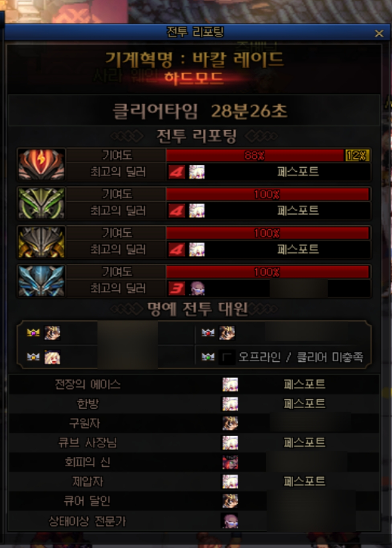Click the red-gem crown icon in honor members
Image resolution: width=392 pixels, height=548 pixels.
click(x=208, y=332)
